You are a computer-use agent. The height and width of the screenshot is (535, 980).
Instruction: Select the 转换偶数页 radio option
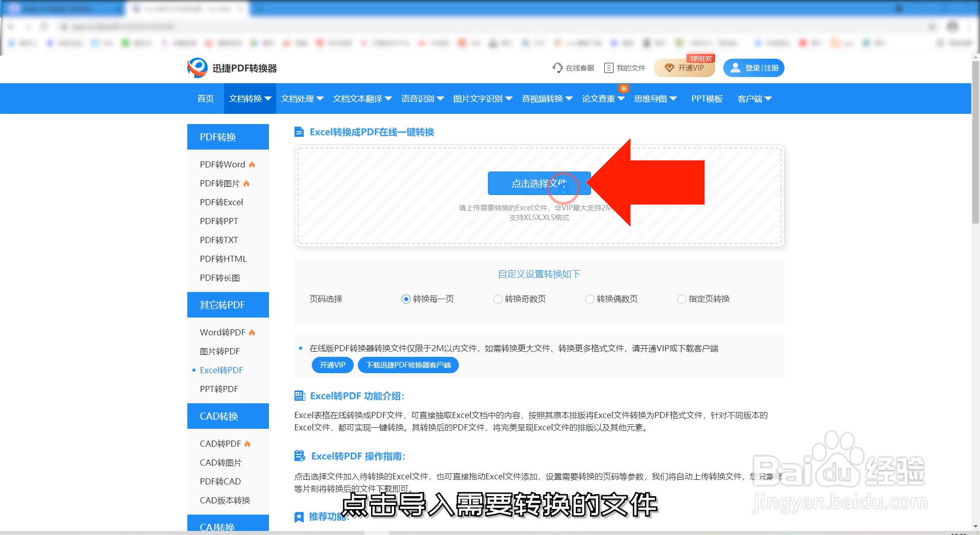click(x=590, y=299)
